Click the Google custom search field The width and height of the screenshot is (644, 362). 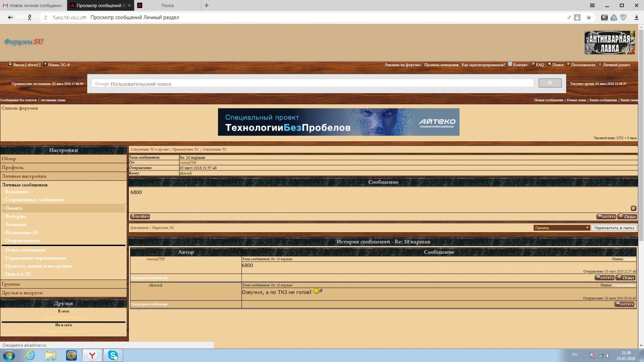pos(313,84)
